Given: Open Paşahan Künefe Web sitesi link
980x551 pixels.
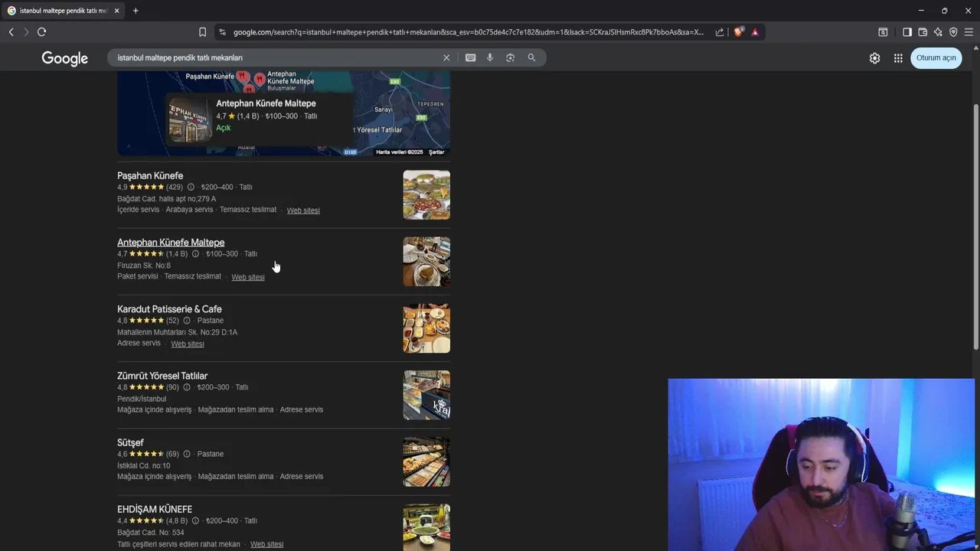Looking at the screenshot, I should tap(303, 210).
